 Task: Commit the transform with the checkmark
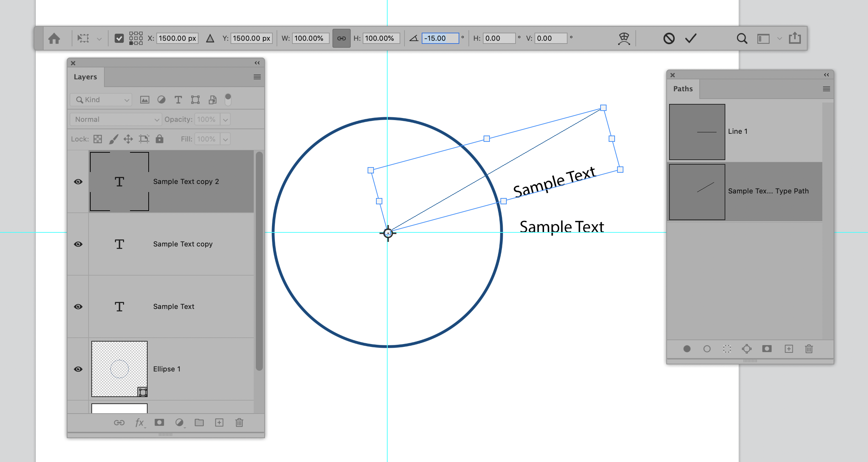pyautogui.click(x=689, y=38)
